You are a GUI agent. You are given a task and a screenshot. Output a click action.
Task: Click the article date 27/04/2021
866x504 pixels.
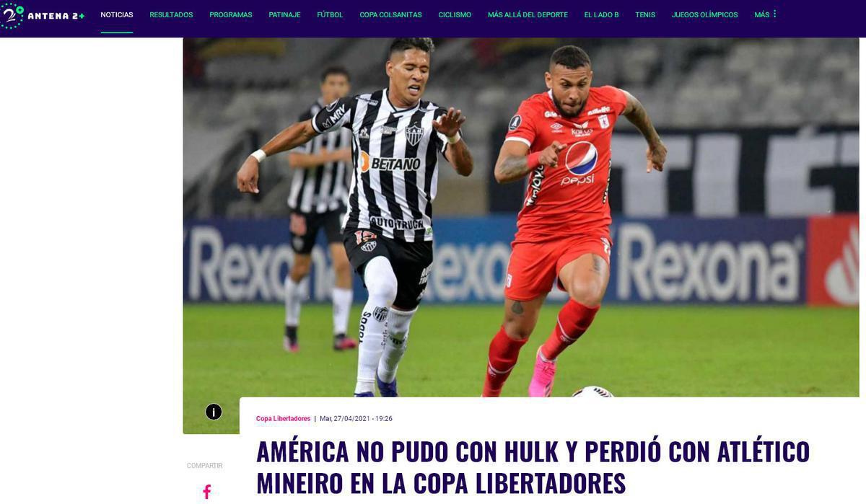point(356,419)
